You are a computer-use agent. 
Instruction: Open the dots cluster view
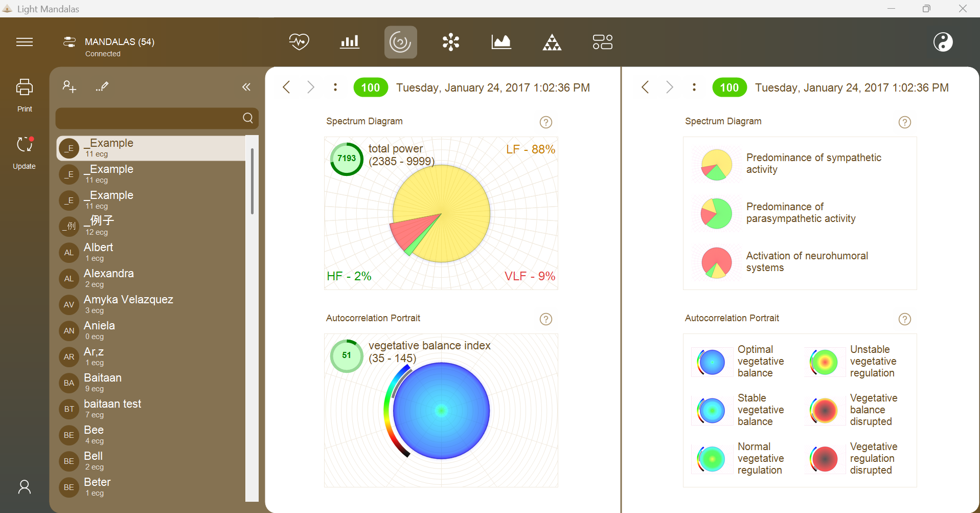[451, 42]
